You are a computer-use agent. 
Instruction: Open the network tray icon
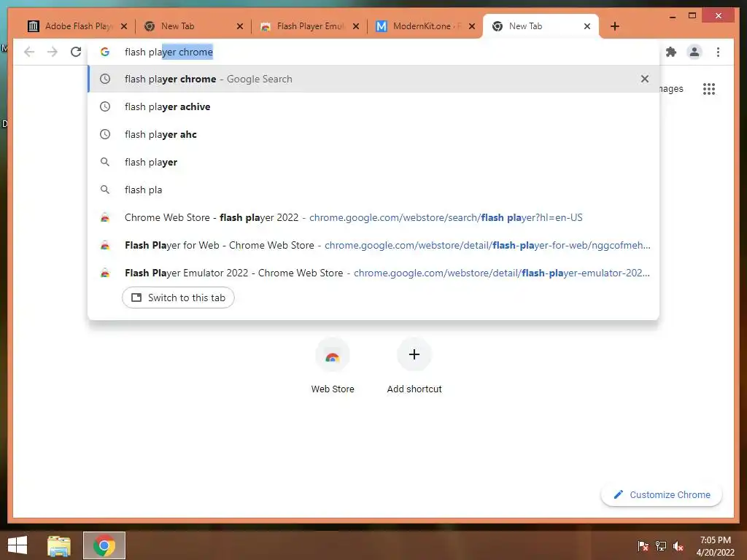(x=661, y=545)
